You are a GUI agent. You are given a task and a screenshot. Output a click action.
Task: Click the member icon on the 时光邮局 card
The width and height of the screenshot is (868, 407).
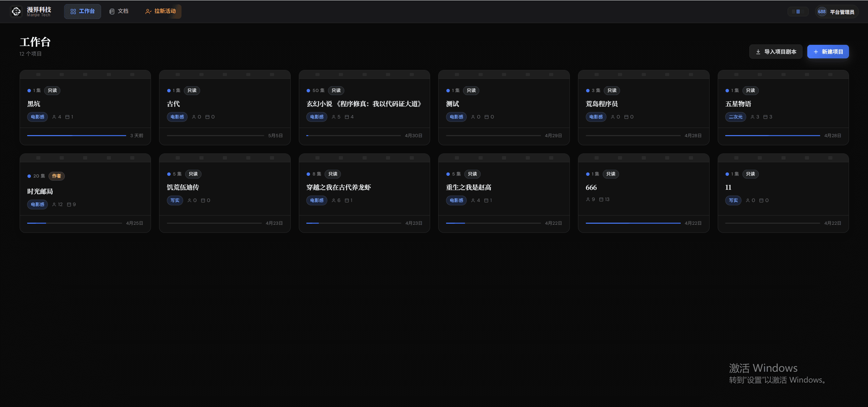[54, 205]
